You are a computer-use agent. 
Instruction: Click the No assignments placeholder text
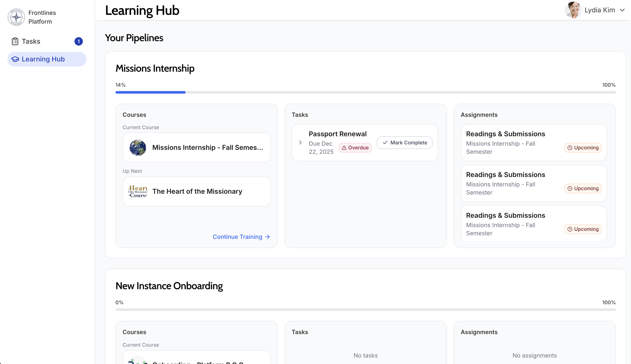tap(535, 355)
